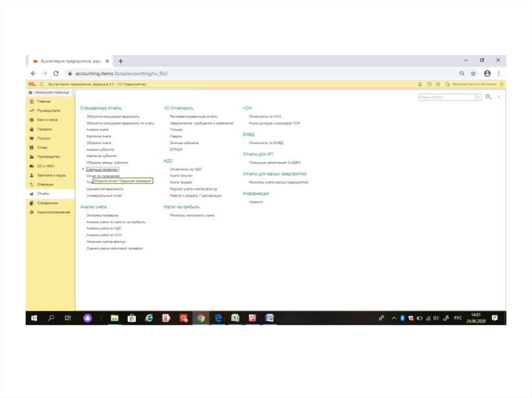Screen dimensions: 532x398
Task: Click the 1C hamburger menu icon
Action: coord(41,84)
